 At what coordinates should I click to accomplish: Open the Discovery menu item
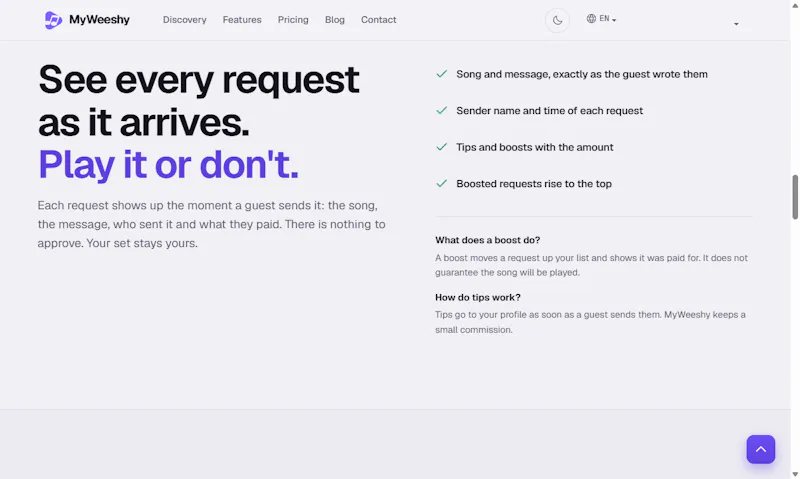coord(185,20)
